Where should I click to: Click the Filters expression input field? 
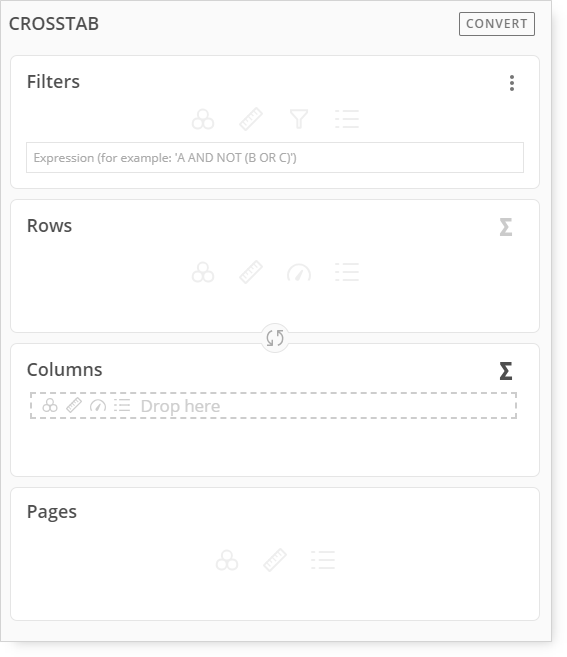pyautogui.click(x=275, y=158)
